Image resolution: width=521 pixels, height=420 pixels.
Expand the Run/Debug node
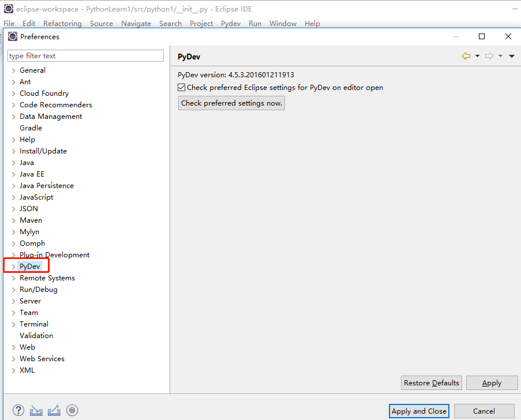click(14, 290)
